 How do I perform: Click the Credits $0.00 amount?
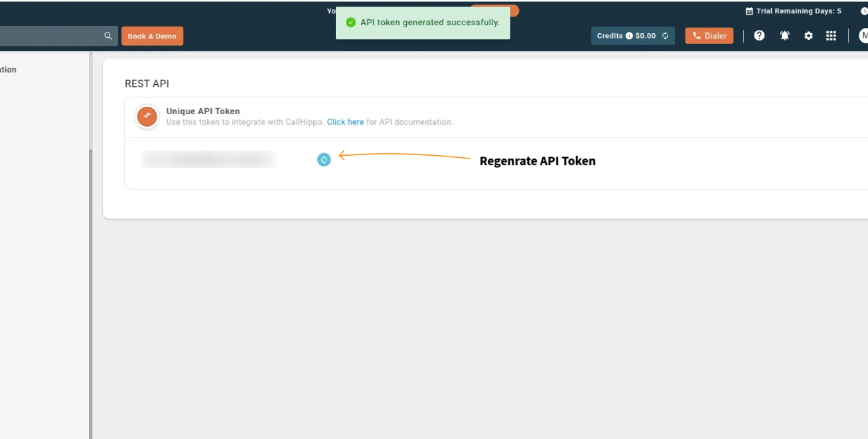pos(645,36)
